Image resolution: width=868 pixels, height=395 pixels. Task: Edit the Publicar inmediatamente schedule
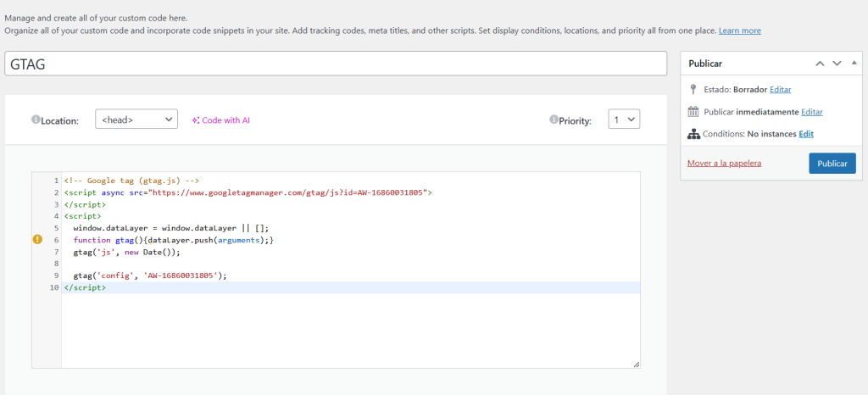click(811, 112)
